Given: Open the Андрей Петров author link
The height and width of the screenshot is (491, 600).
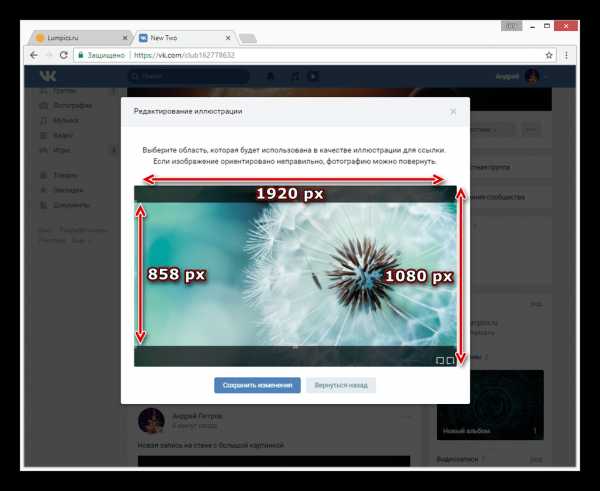Looking at the screenshot, I should (x=197, y=416).
